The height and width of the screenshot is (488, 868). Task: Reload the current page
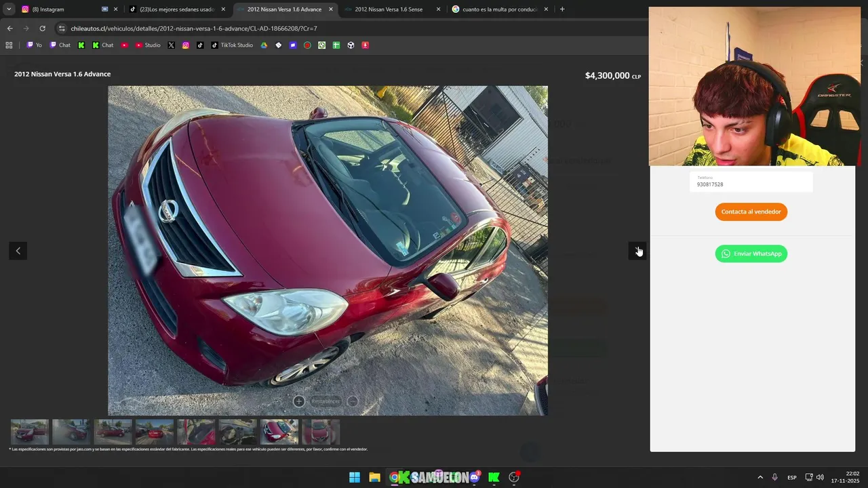pos(42,28)
